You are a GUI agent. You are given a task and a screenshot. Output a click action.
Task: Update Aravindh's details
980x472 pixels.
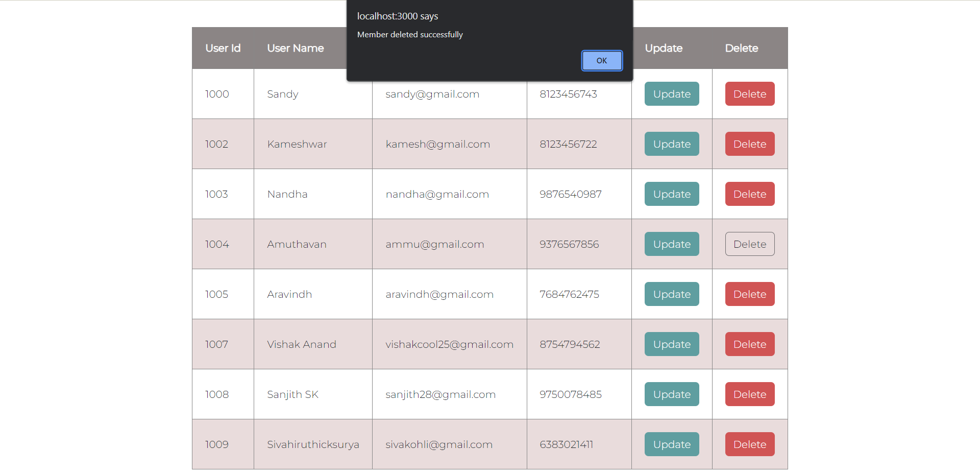click(671, 294)
